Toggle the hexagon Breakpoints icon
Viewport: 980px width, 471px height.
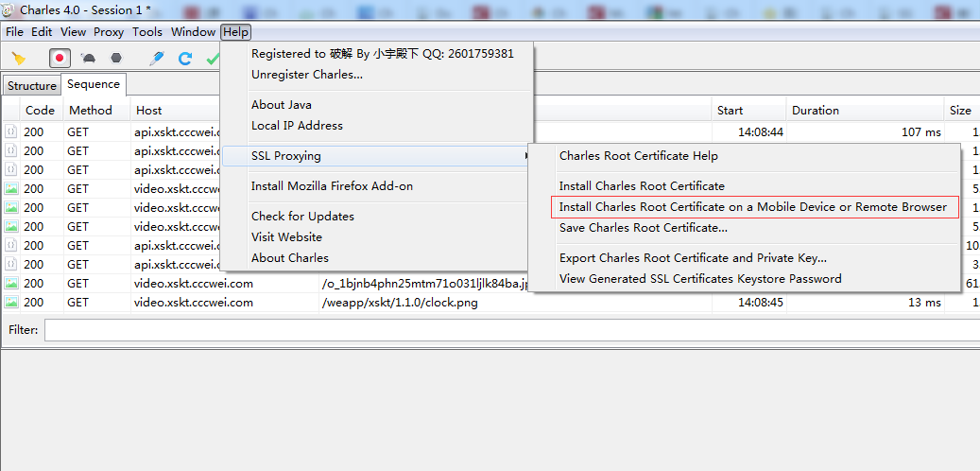tap(116, 59)
